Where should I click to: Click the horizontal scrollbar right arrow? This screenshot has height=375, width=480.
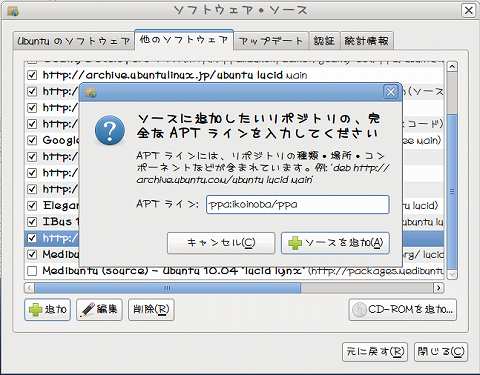coord(439,288)
